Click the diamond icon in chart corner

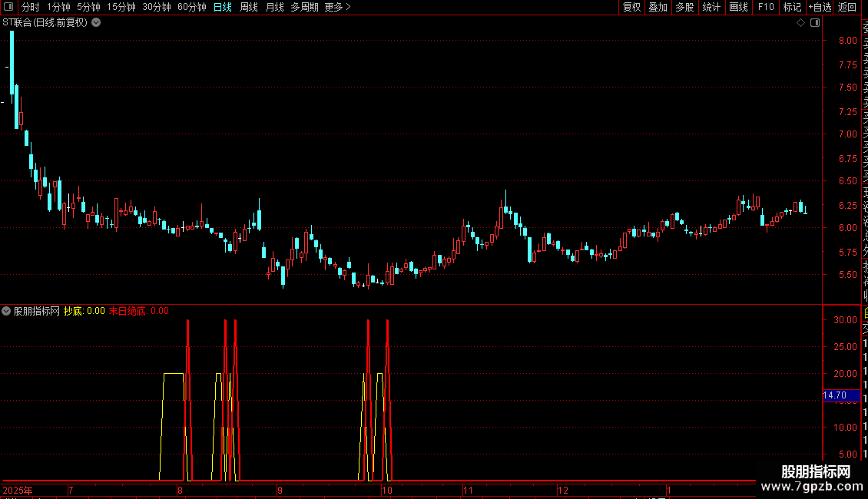pyautogui.click(x=800, y=23)
